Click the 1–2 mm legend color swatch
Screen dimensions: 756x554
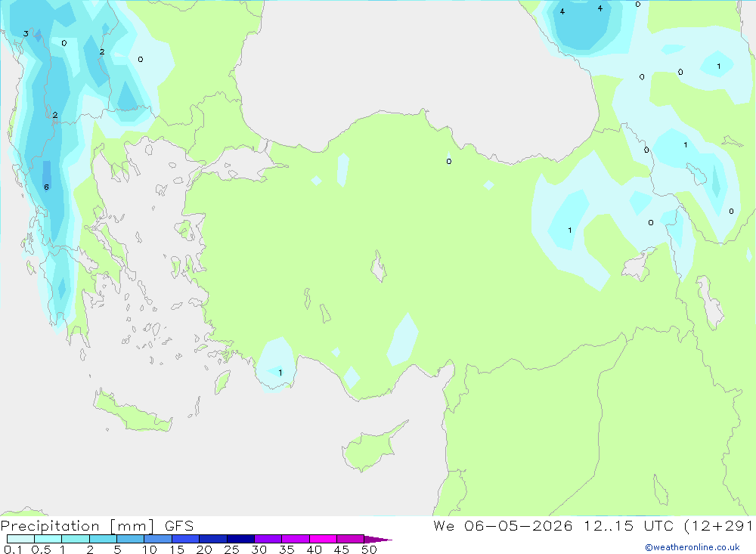click(75, 539)
